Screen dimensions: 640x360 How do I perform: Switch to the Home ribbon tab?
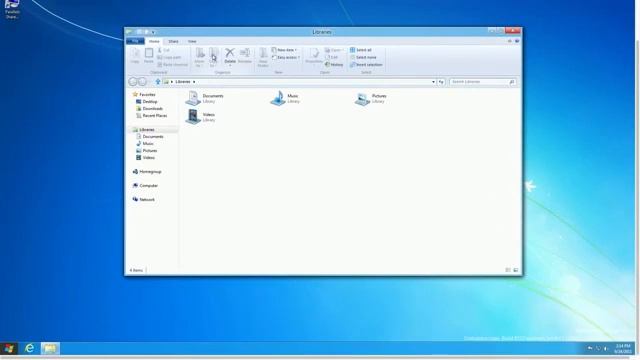pyautogui.click(x=154, y=41)
